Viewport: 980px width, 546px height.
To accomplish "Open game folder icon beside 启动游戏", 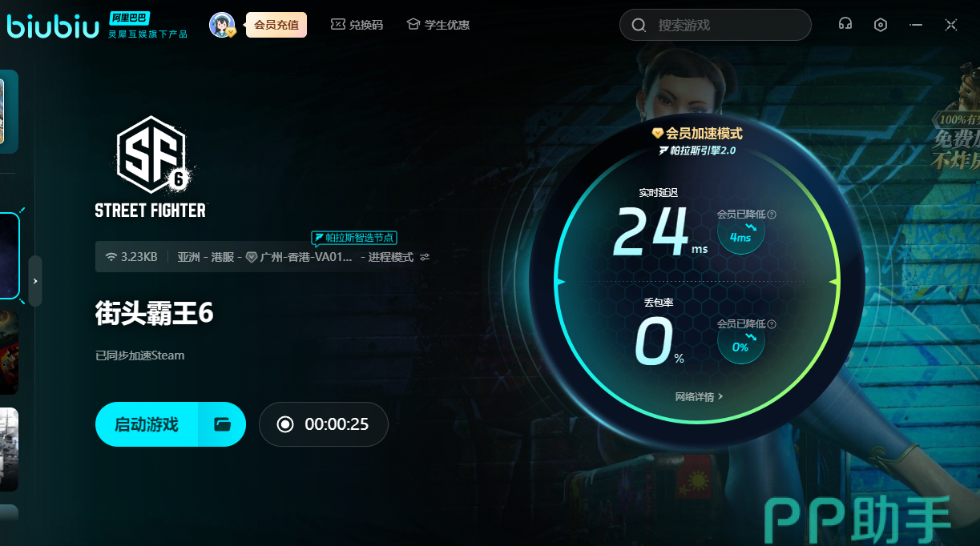I will tap(222, 424).
